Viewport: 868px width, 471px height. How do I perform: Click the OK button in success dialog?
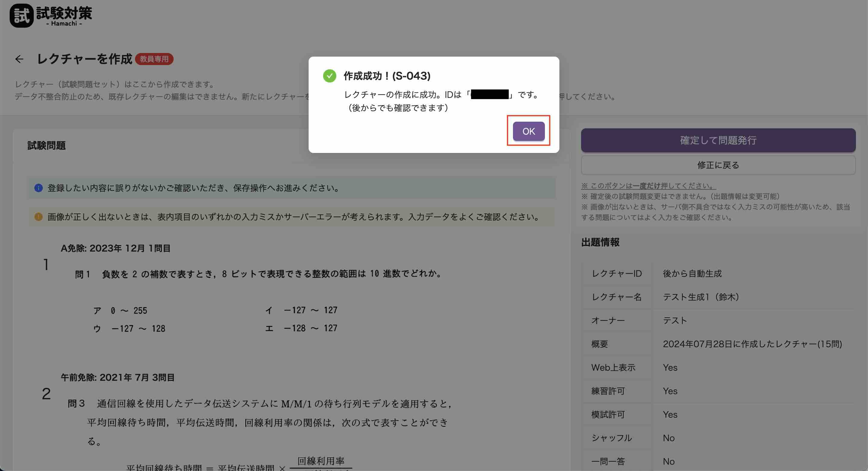click(528, 131)
